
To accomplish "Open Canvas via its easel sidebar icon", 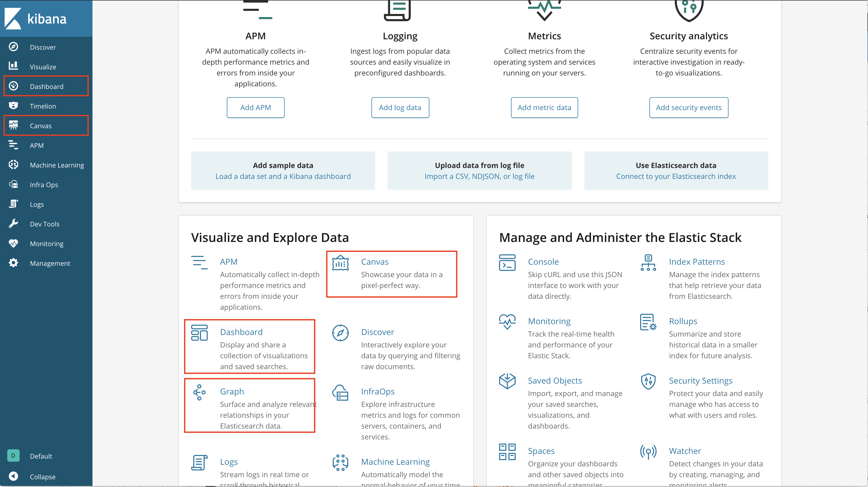I will [13, 125].
